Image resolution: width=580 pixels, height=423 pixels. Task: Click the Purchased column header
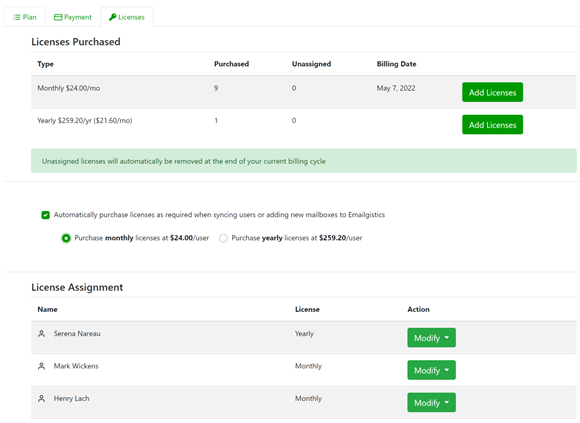click(x=231, y=64)
